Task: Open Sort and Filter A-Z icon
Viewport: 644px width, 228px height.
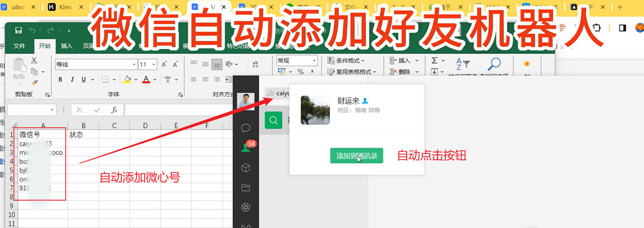Action: pyautogui.click(x=463, y=64)
